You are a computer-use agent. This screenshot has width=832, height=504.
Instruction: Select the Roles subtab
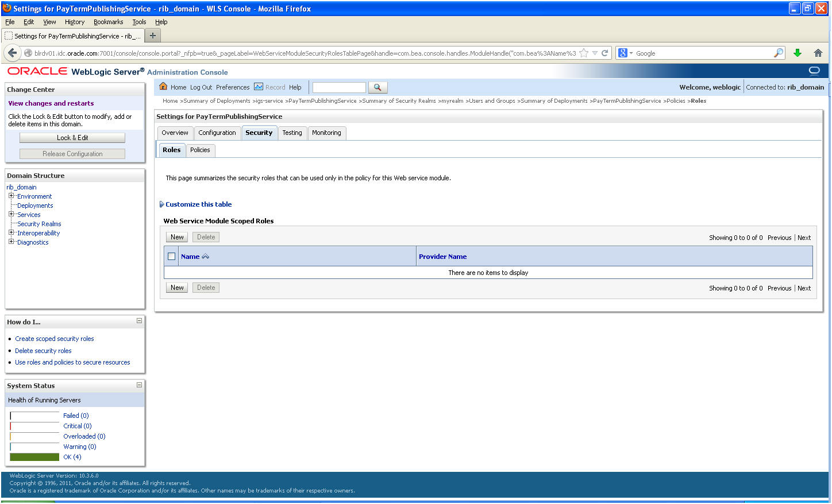[x=171, y=150]
